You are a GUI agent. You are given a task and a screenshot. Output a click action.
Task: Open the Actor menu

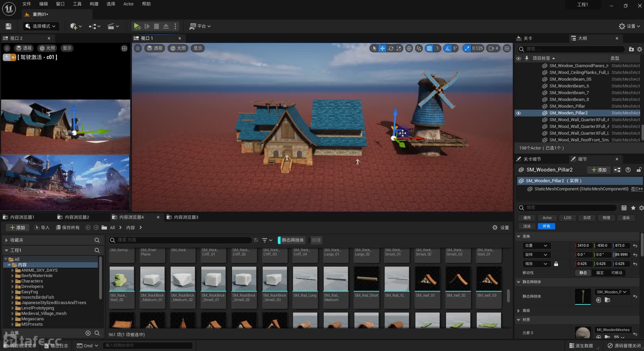coord(129,4)
